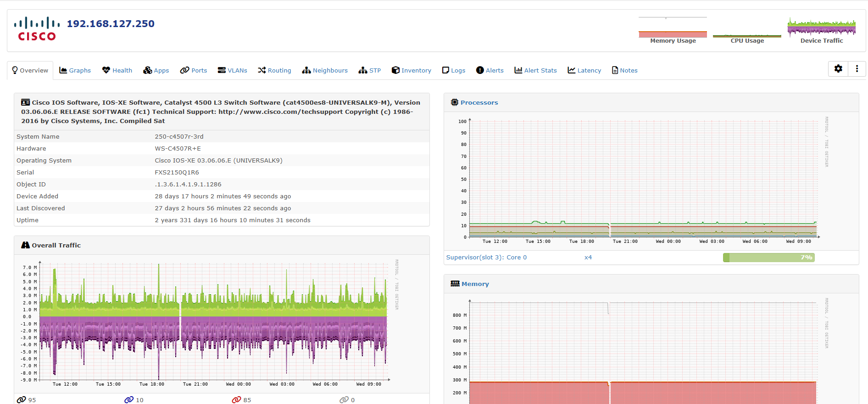Select the System Name value 250-c4507r-3rd
Viewport: 868px width, 404px height.
[179, 136]
